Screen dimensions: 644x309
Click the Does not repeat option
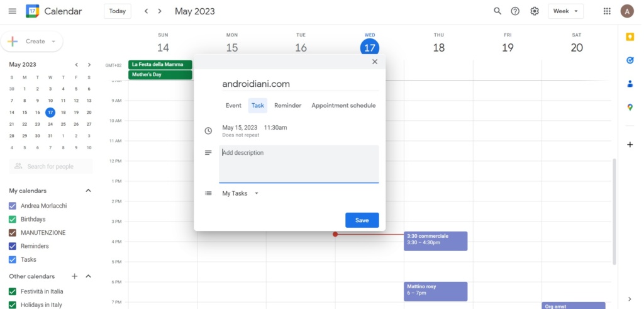coord(241,135)
